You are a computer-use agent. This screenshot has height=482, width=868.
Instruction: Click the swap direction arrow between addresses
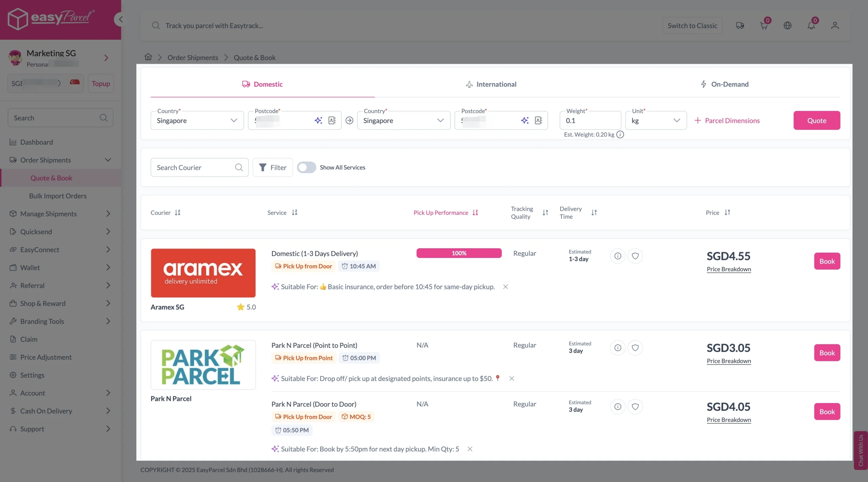(x=349, y=120)
